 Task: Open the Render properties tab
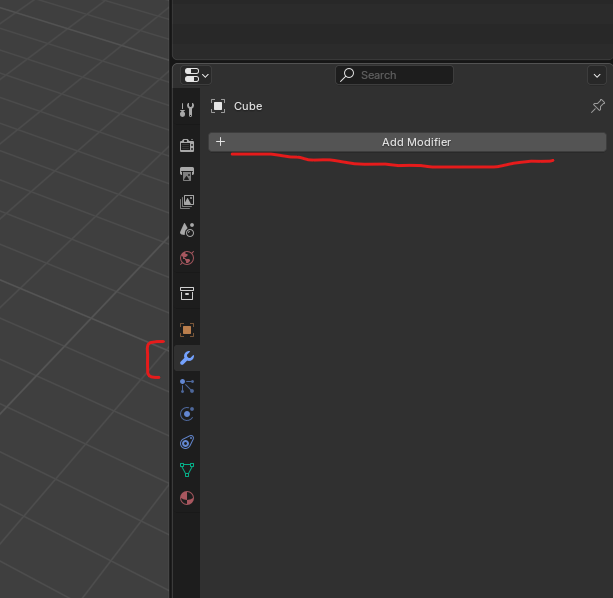coord(187,145)
